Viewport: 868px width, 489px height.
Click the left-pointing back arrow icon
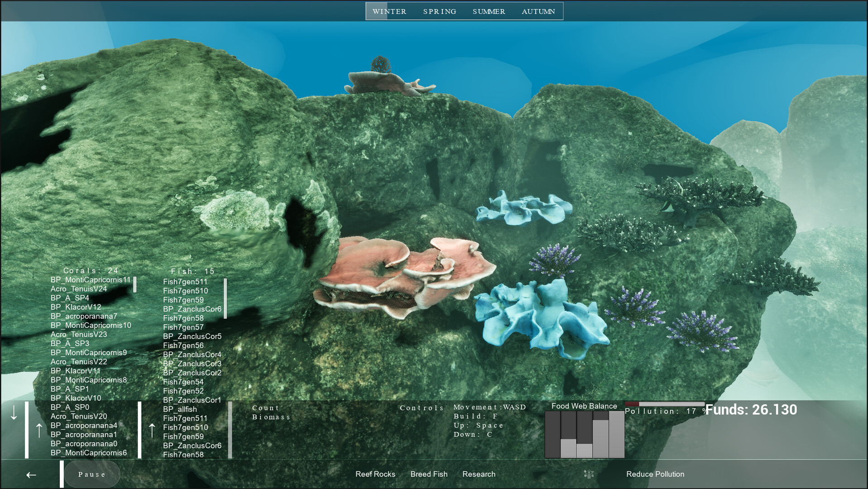(x=31, y=475)
